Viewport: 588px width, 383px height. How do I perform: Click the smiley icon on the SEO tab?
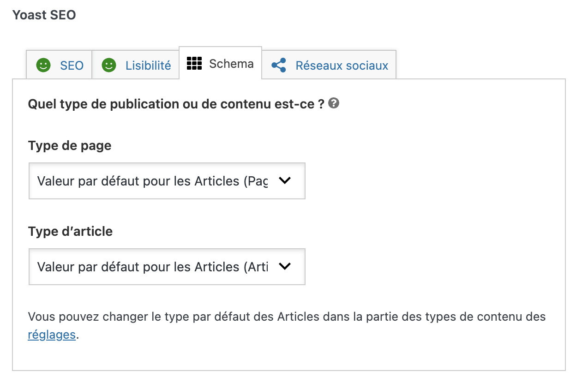(42, 66)
